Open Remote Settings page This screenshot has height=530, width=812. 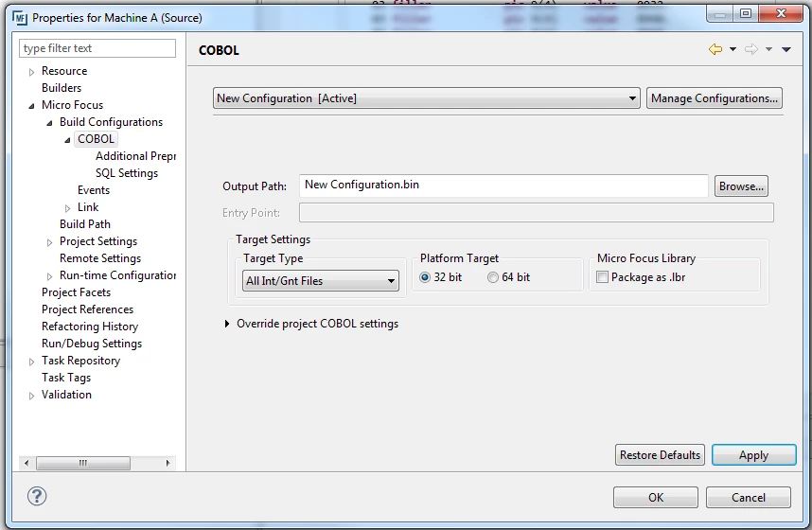point(100,258)
